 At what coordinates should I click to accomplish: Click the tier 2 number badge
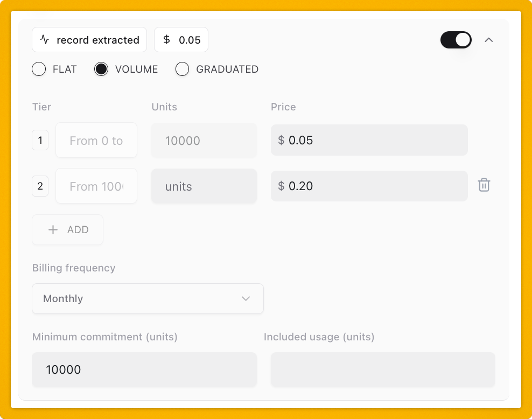pos(40,186)
